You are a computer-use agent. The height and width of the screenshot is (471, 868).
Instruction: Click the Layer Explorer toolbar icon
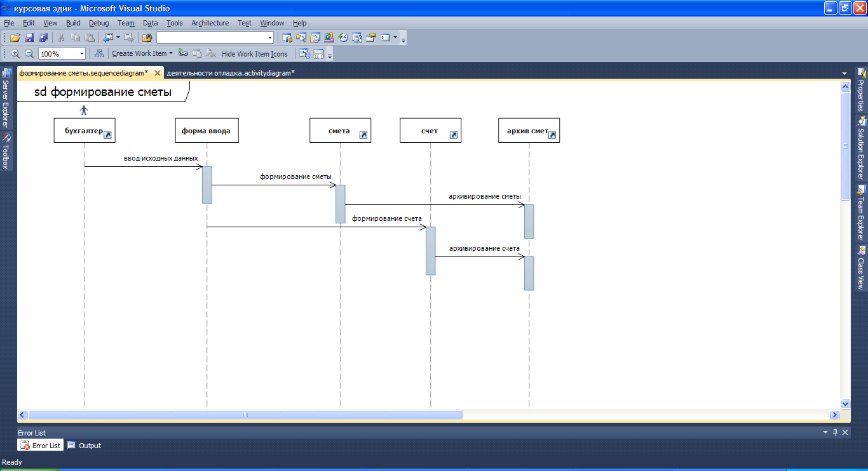318,53
